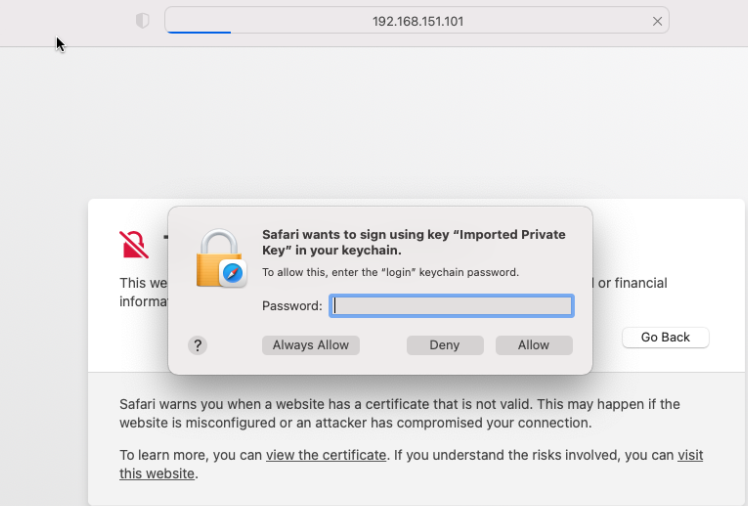Follow the visit this website link
Image resolution: width=748 pixels, height=506 pixels.
690,455
